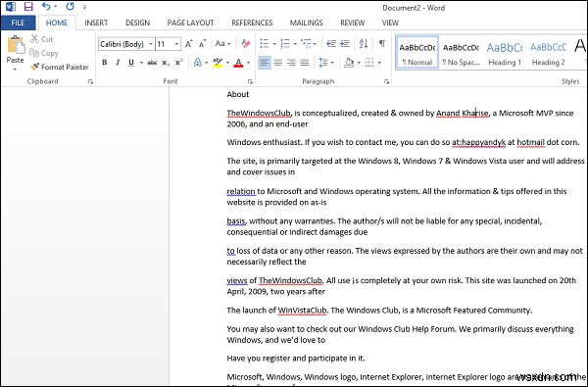588x387 pixels.
Task: Open the Paste button
Action: [15, 54]
